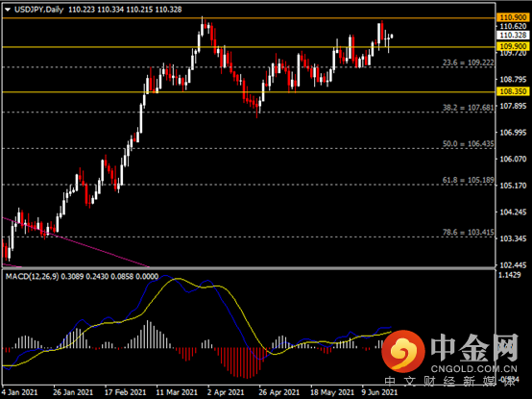Click the 104.245 price scale value
Screen dimensions: 532x399
pyautogui.click(x=513, y=212)
